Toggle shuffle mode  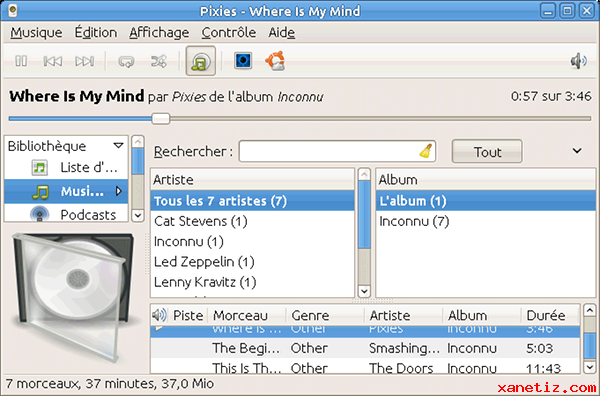pos(159,61)
